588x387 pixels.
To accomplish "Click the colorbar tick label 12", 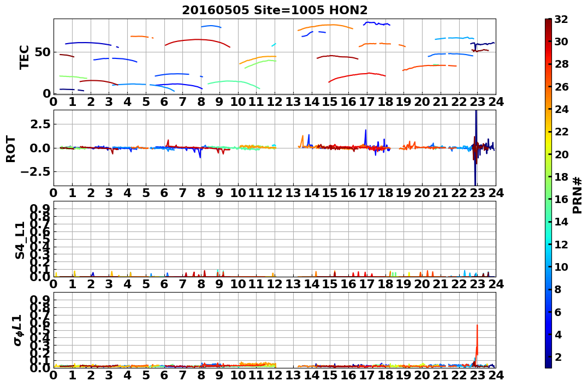I will click(561, 244).
